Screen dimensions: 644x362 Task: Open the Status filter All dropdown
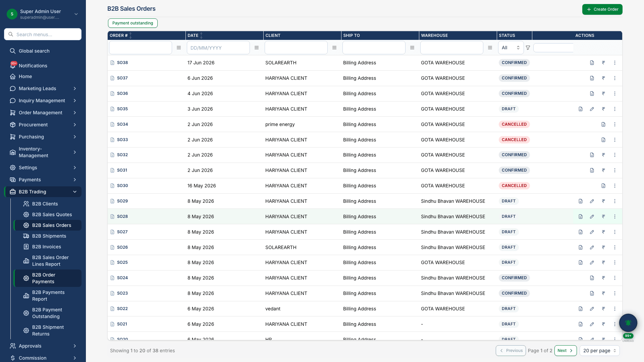(511, 48)
